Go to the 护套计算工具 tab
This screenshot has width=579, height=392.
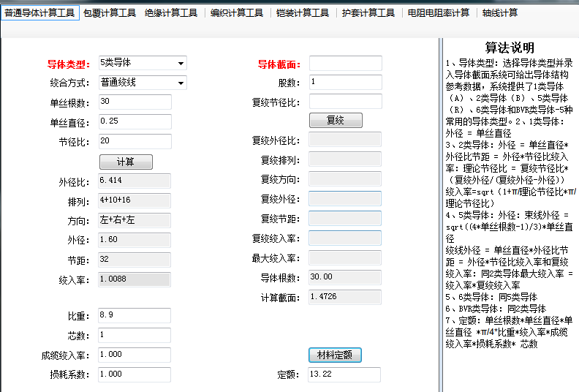(x=368, y=13)
